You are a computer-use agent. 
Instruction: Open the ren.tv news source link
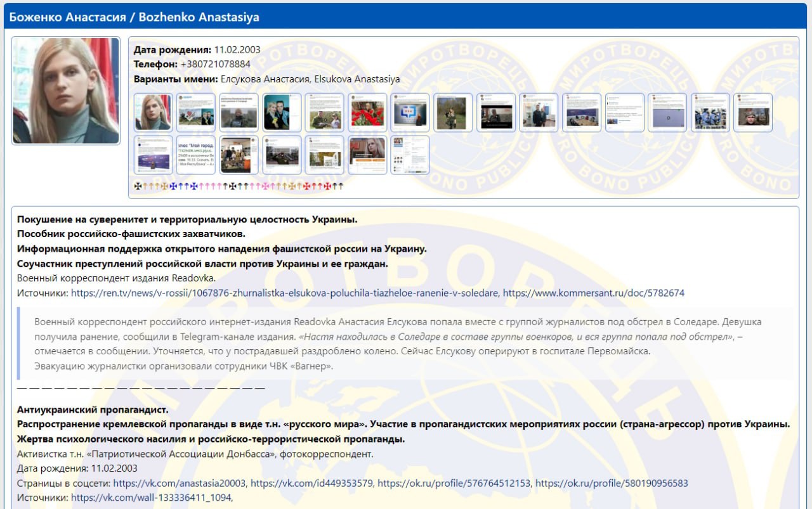[x=285, y=293]
